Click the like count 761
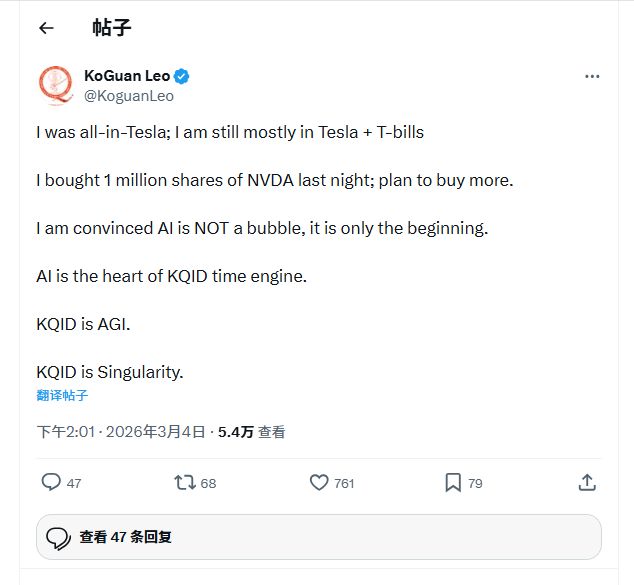Viewport: 634px width, 585px height. click(x=344, y=483)
